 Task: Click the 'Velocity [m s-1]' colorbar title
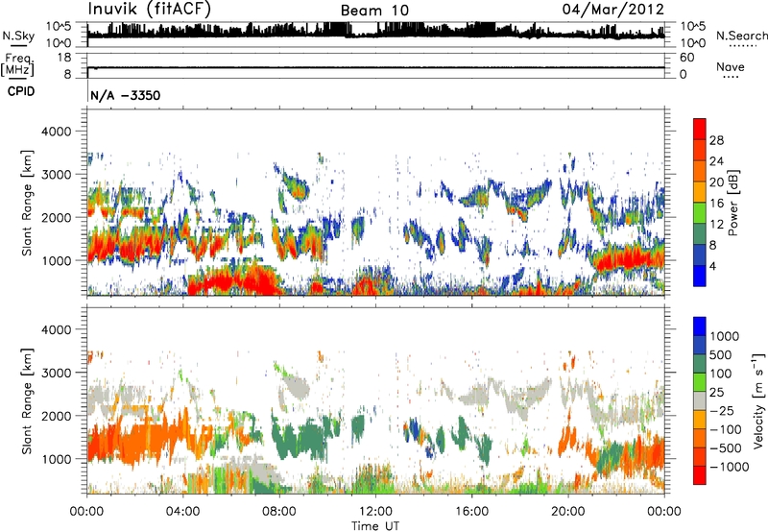coord(758,400)
